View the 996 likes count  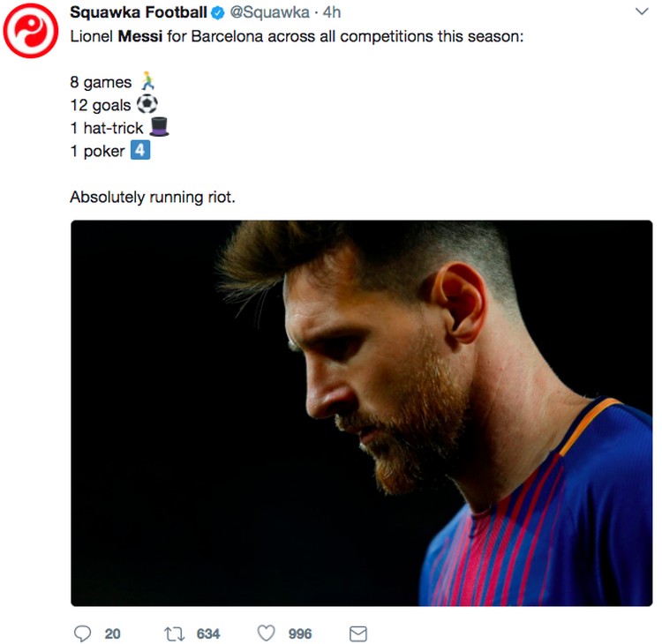(300, 633)
